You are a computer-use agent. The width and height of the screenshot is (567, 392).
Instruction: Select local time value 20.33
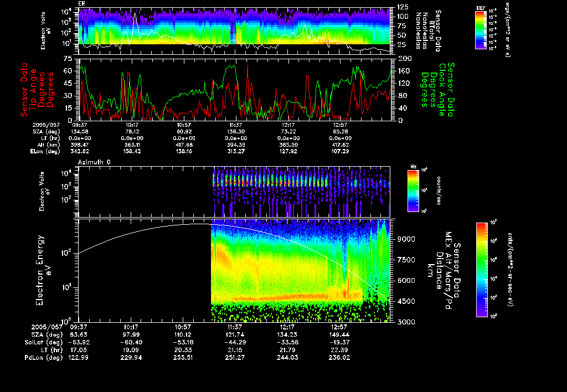point(183,350)
